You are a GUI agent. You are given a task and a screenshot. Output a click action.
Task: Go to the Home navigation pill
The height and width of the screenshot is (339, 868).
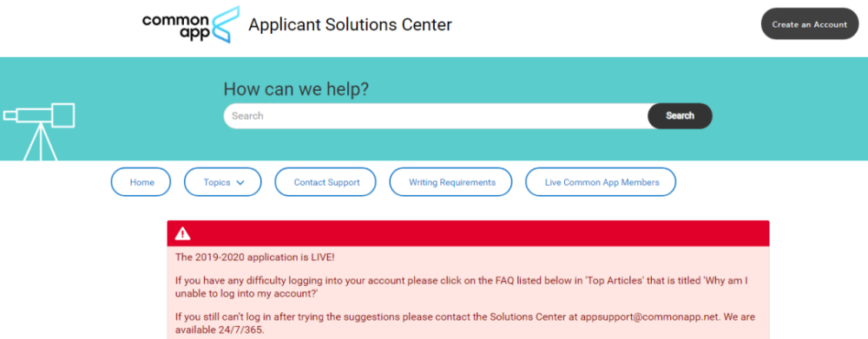pos(141,182)
